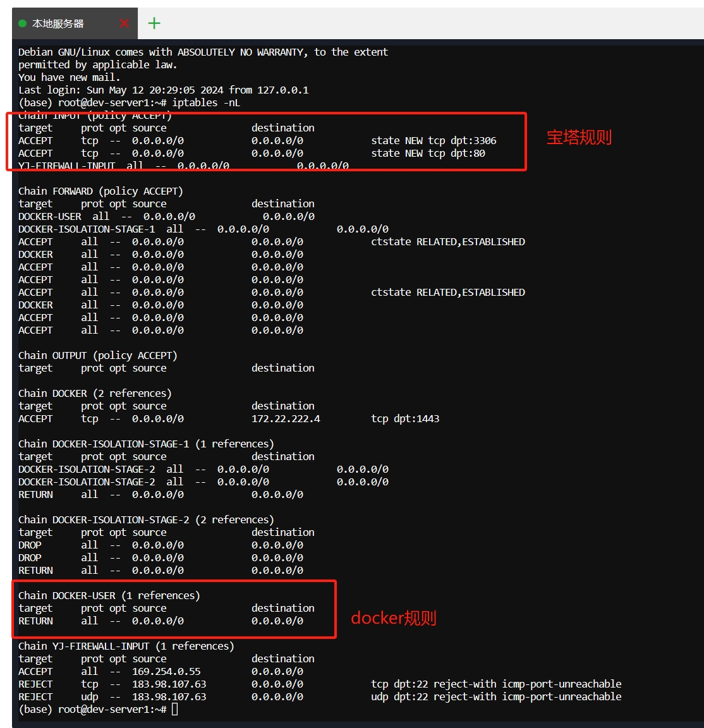Click 'udp dpt:22 reject-with icmp-port-unreachable' text
Screen dimensions: 704x728
pyautogui.click(x=496, y=697)
